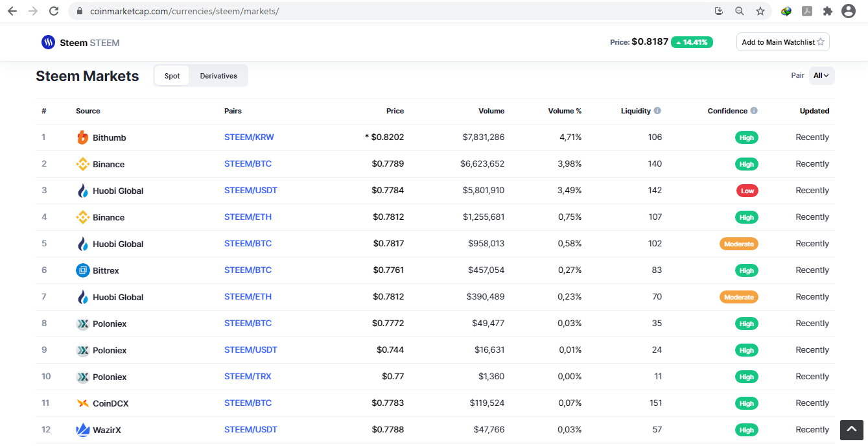Go back with the browser back arrow

point(12,11)
